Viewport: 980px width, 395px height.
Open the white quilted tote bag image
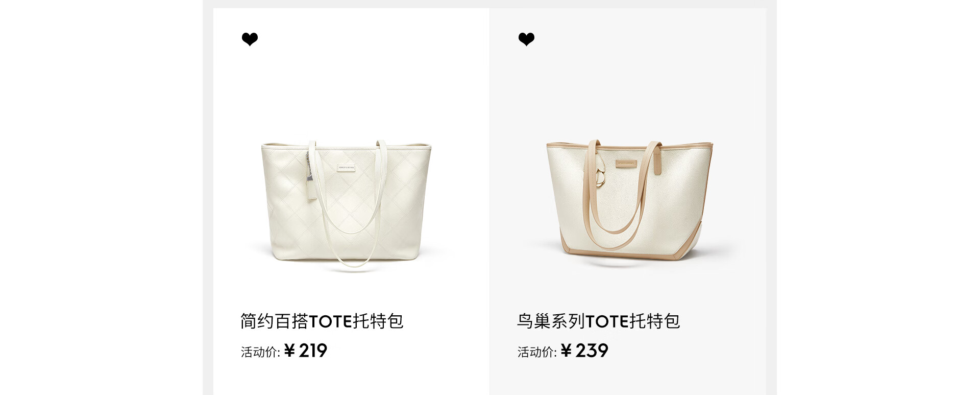[x=347, y=203]
